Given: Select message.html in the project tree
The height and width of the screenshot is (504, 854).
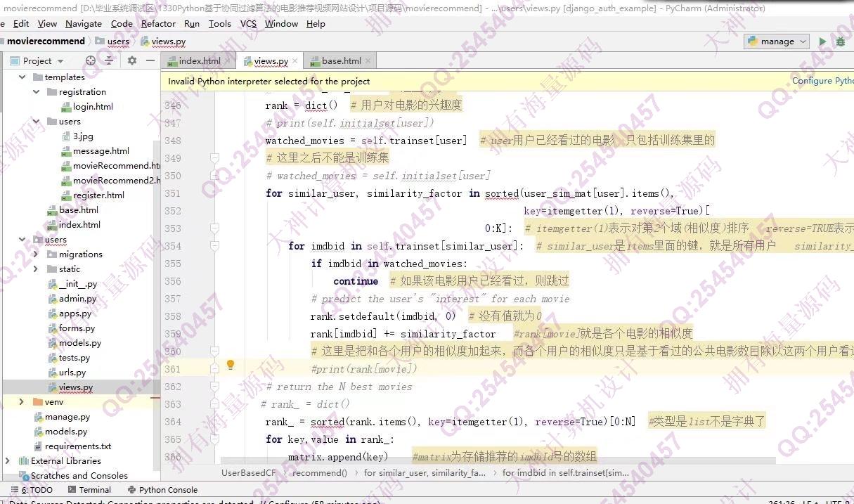Looking at the screenshot, I should [x=101, y=151].
